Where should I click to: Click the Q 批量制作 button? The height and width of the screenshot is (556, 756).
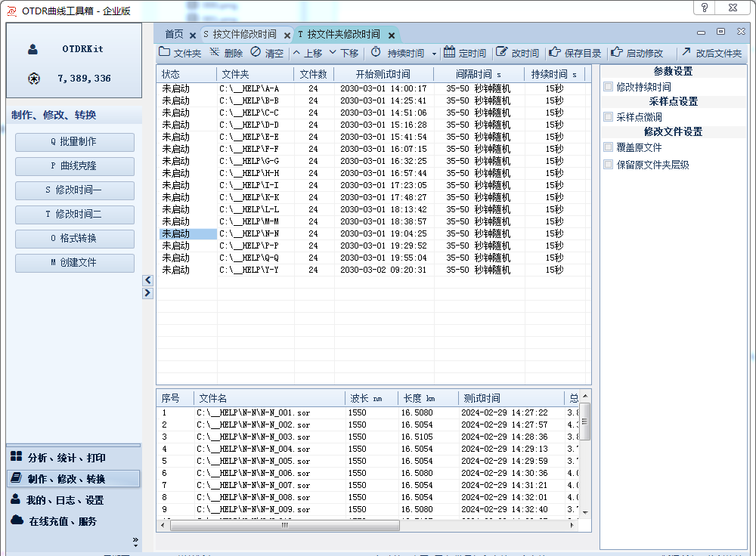coord(75,142)
